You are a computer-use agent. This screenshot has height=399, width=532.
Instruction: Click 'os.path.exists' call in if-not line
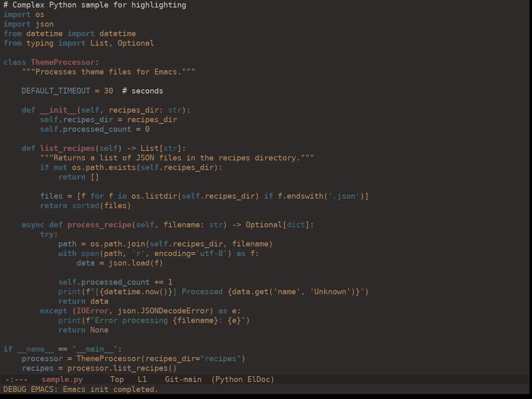click(104, 167)
